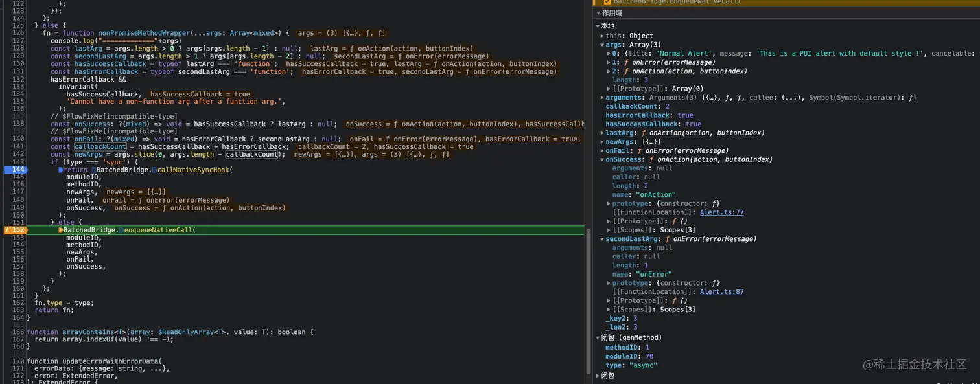Click line number 126 in the gutter

(17, 32)
